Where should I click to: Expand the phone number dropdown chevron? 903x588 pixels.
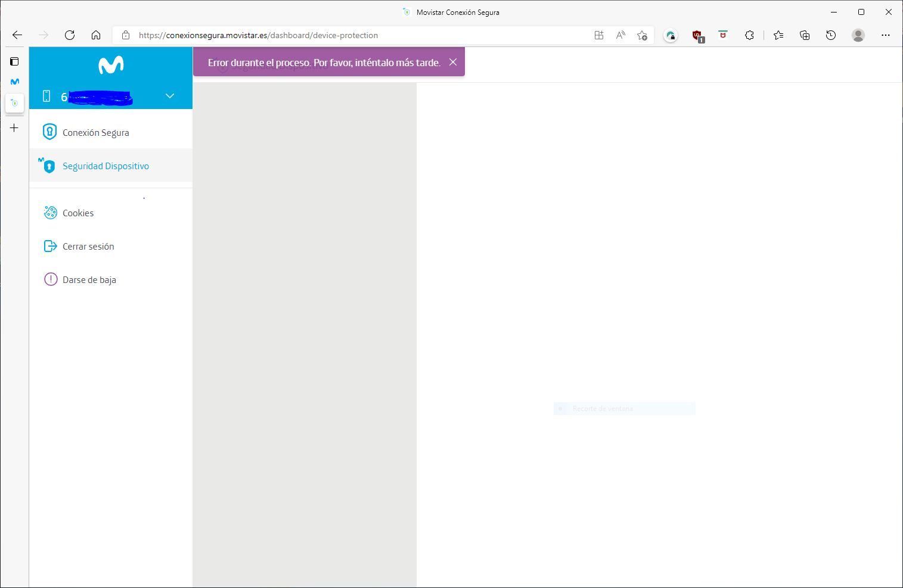point(170,96)
